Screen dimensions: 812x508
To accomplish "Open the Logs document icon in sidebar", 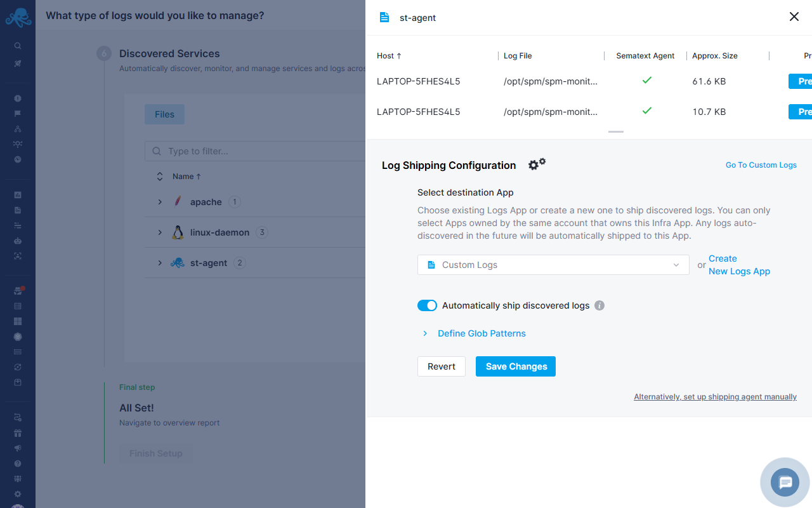I will 18,210.
